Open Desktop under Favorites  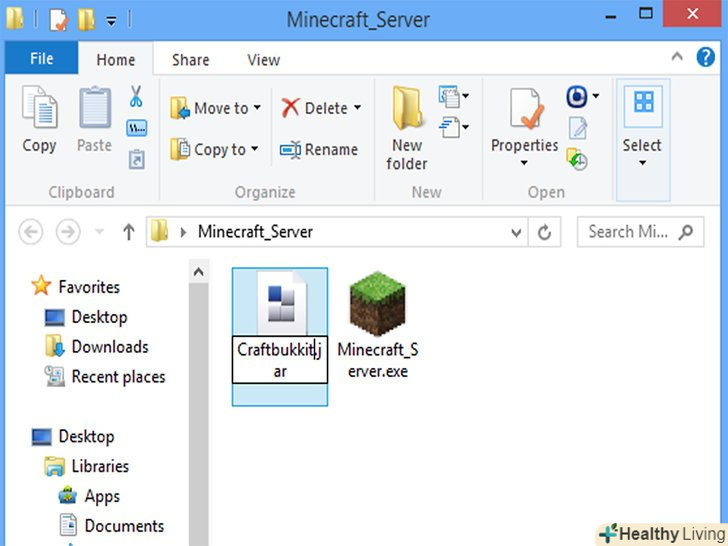99,317
